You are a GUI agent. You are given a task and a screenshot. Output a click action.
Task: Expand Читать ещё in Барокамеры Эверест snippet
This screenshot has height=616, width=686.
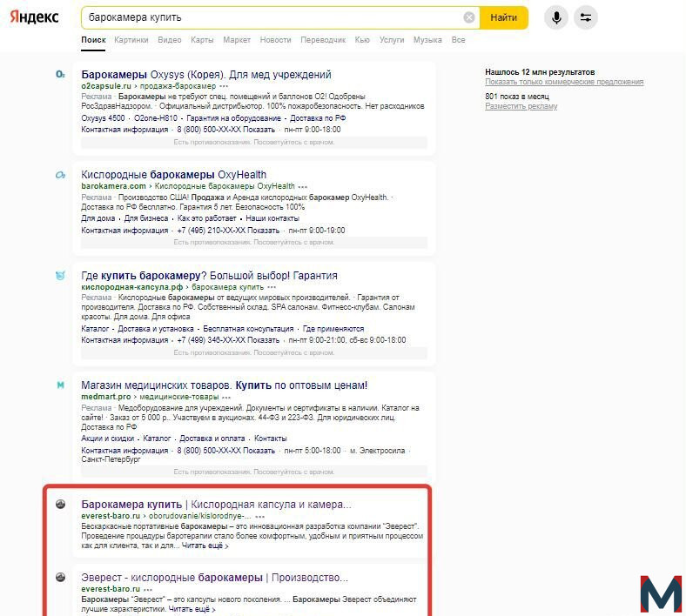[x=192, y=609]
